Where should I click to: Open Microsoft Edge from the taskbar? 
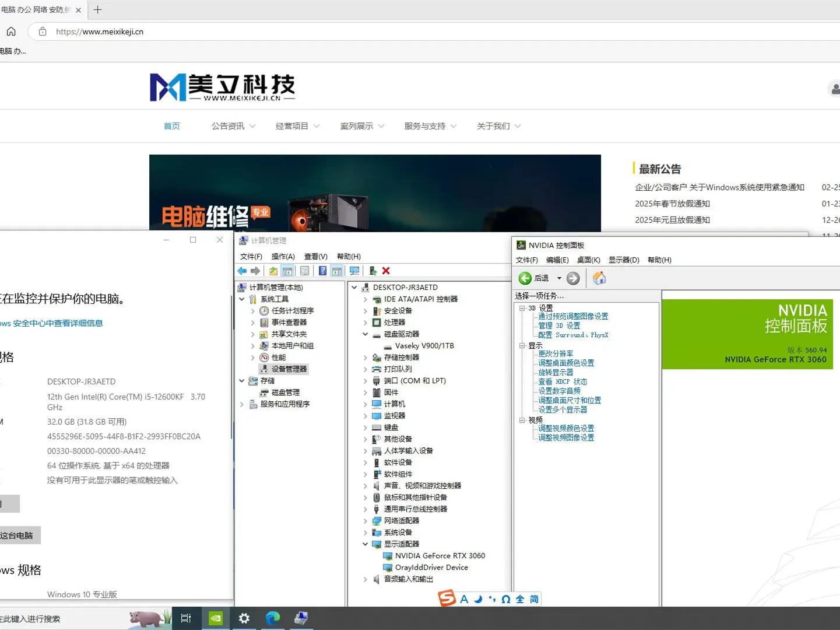[273, 618]
